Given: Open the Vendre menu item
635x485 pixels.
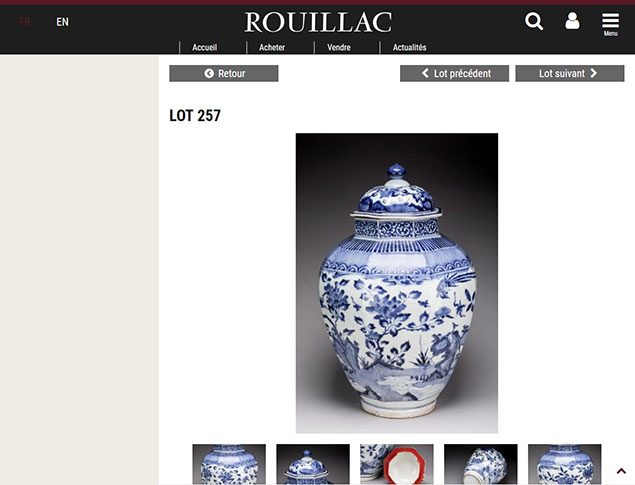Looking at the screenshot, I should pos(339,47).
